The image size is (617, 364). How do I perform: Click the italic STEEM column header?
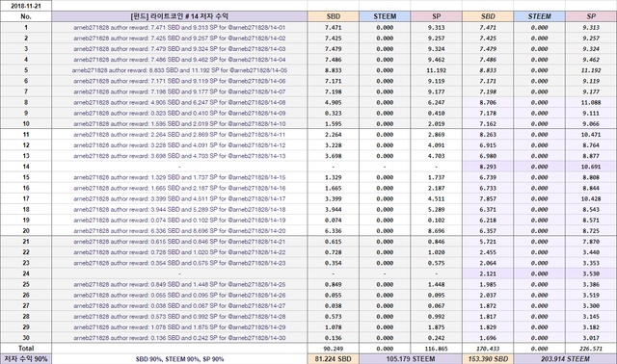[540, 16]
